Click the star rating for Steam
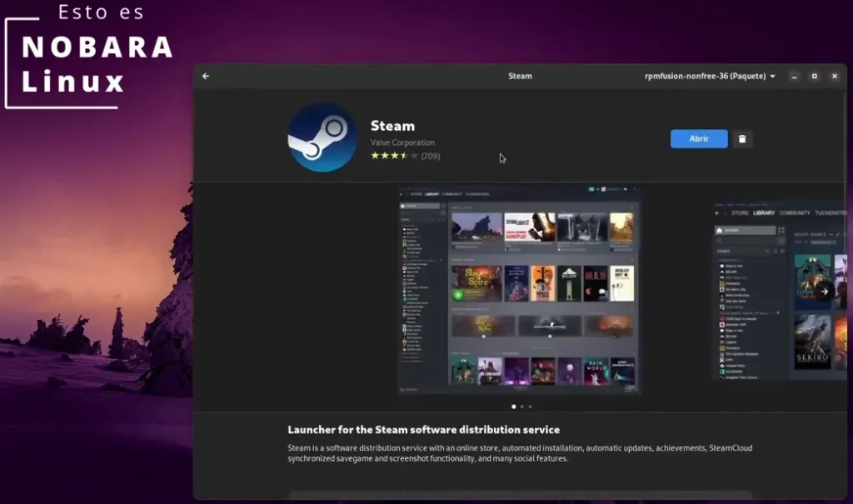 (x=394, y=156)
